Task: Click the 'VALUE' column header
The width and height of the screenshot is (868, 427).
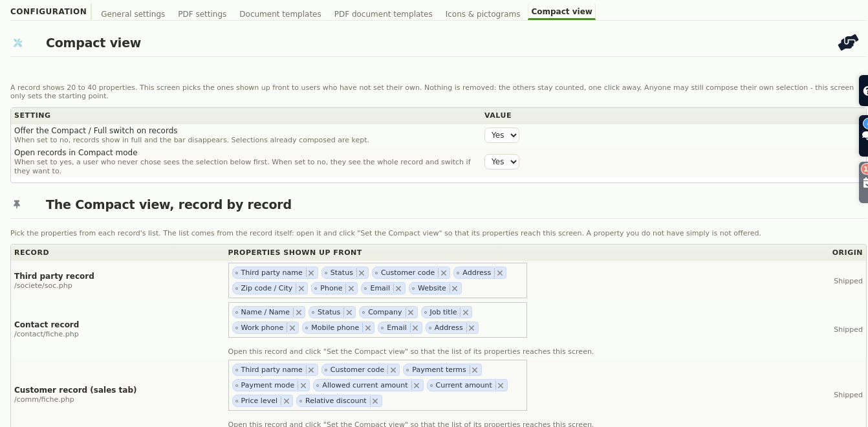Action: [498, 115]
